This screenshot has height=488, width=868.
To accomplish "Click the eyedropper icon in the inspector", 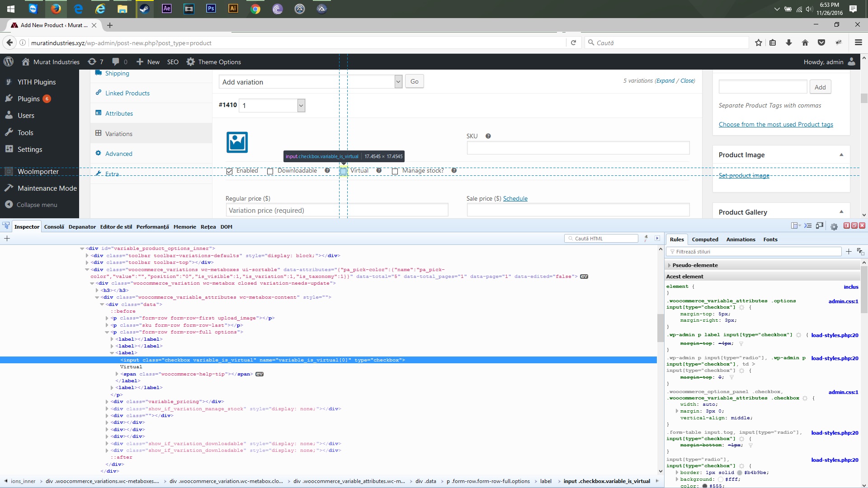I will (x=646, y=238).
